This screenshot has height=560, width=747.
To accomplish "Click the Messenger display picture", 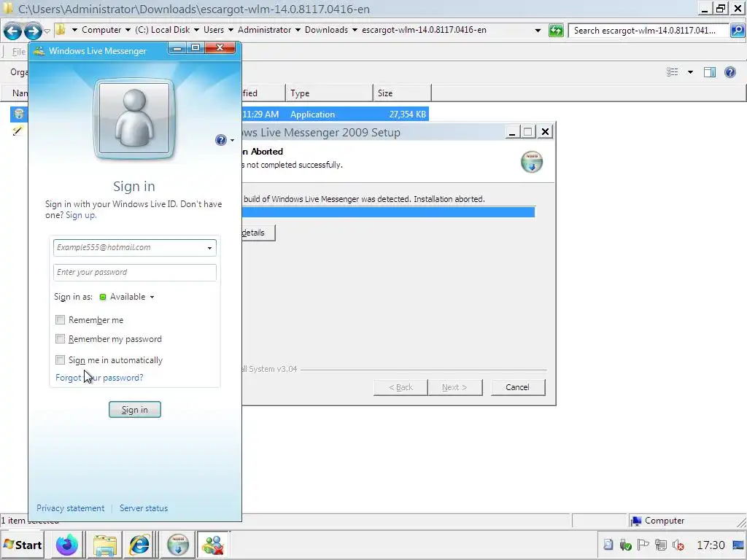I will (x=134, y=119).
